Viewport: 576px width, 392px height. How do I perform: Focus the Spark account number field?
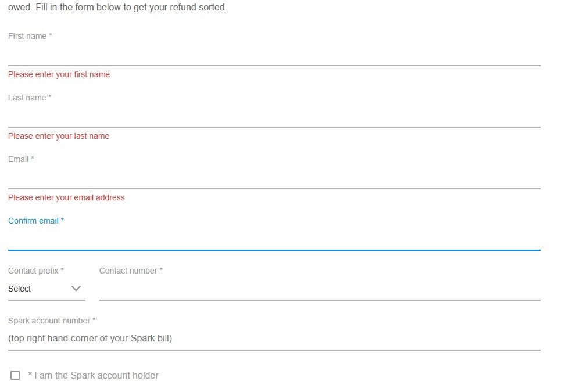click(x=274, y=339)
